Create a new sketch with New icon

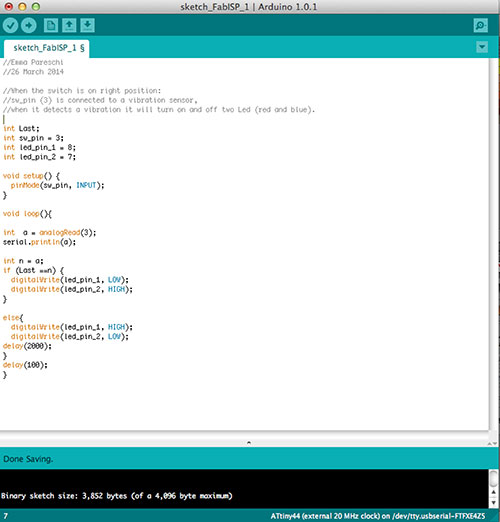(x=51, y=25)
